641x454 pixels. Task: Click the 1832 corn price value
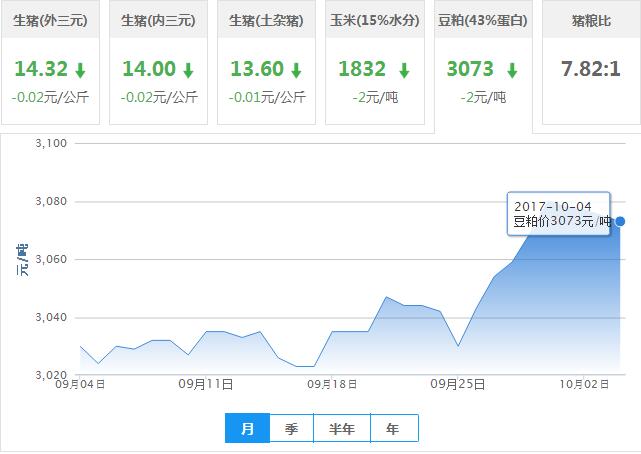362,69
